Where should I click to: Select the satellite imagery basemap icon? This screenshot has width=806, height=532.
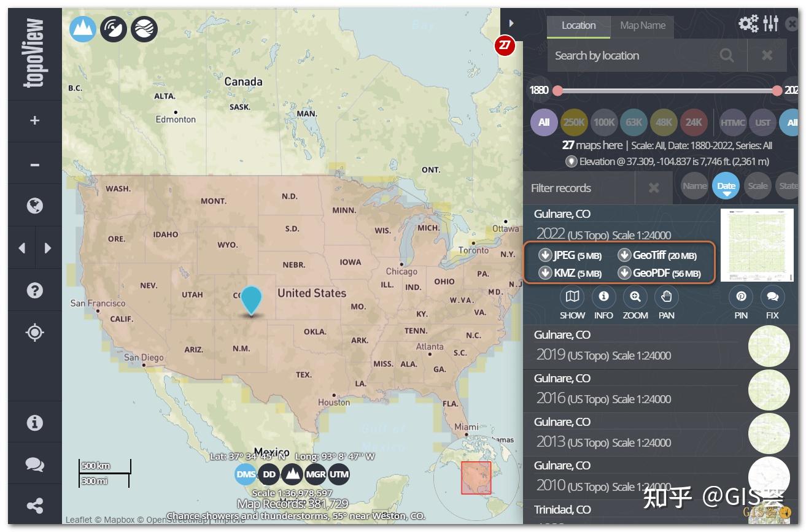click(113, 28)
